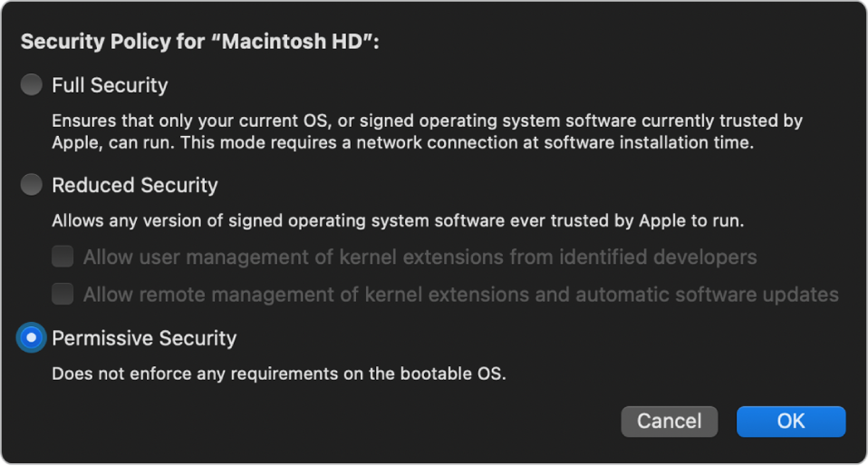The image size is (868, 466).
Task: Select the Full Security radio button
Action: (x=32, y=85)
